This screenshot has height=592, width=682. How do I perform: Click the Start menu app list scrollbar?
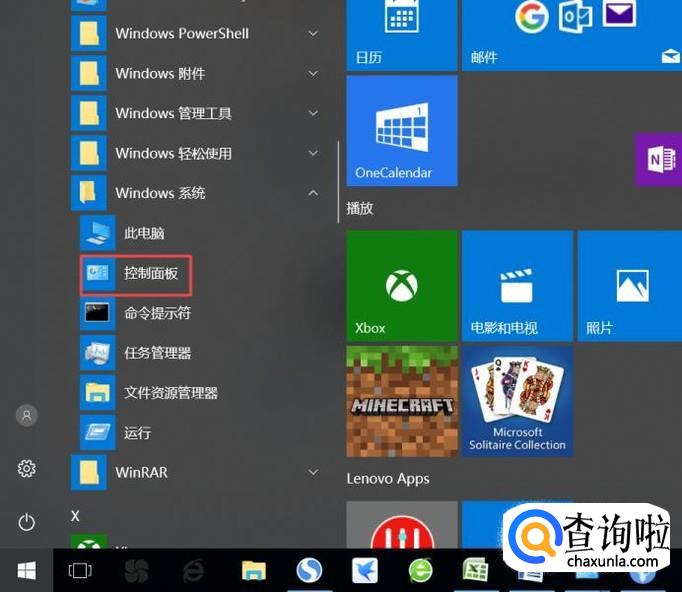coord(338,183)
